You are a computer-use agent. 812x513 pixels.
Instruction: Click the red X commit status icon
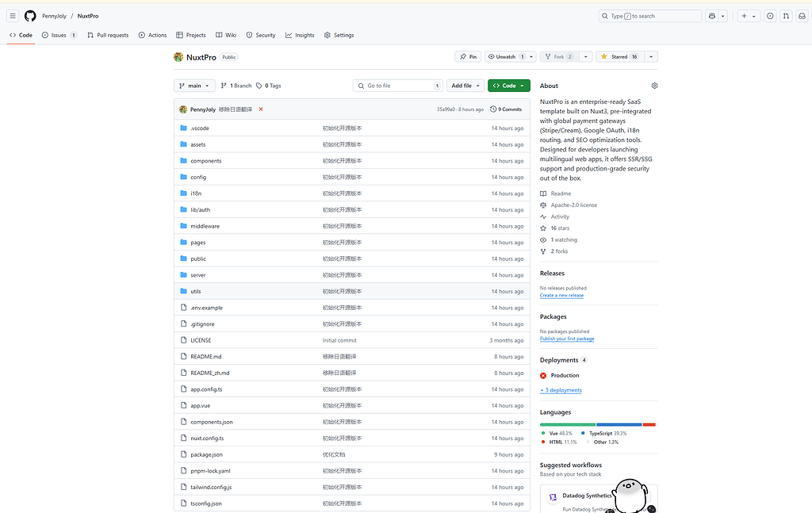coord(261,109)
